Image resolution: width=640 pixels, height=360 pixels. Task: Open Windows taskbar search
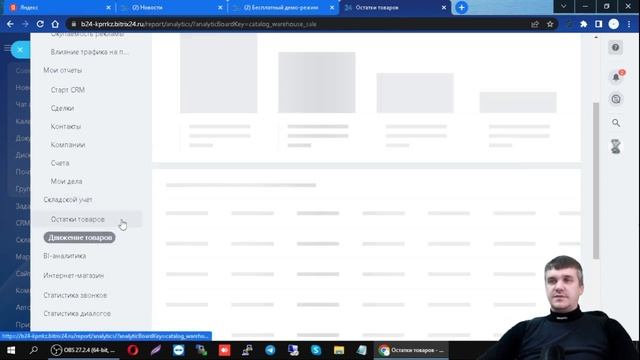coord(34,350)
